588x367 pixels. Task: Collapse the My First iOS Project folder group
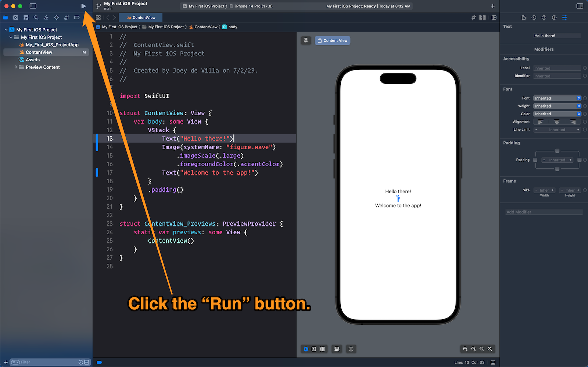(x=11, y=37)
